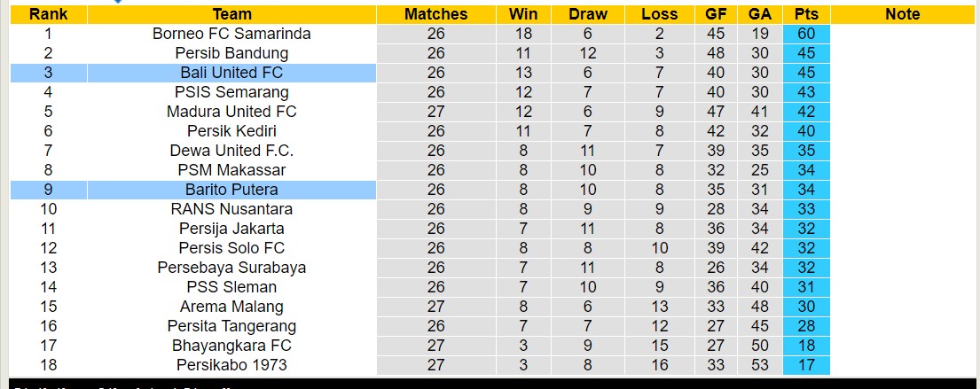Click the Borneo FC Samarinda team name

coord(231,34)
